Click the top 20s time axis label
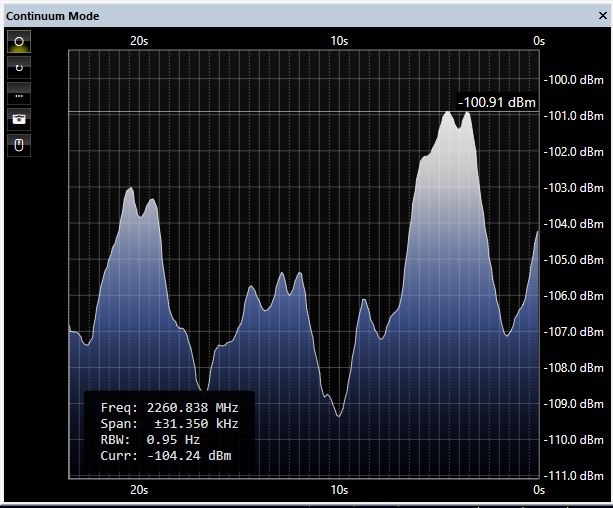The image size is (613, 508). coord(139,41)
